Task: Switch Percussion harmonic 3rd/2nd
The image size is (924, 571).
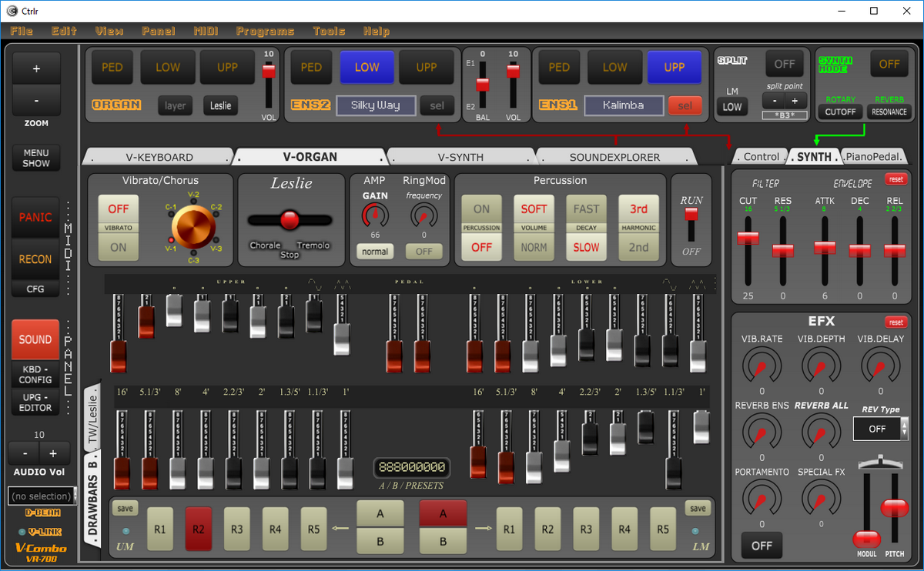Action: [638, 229]
